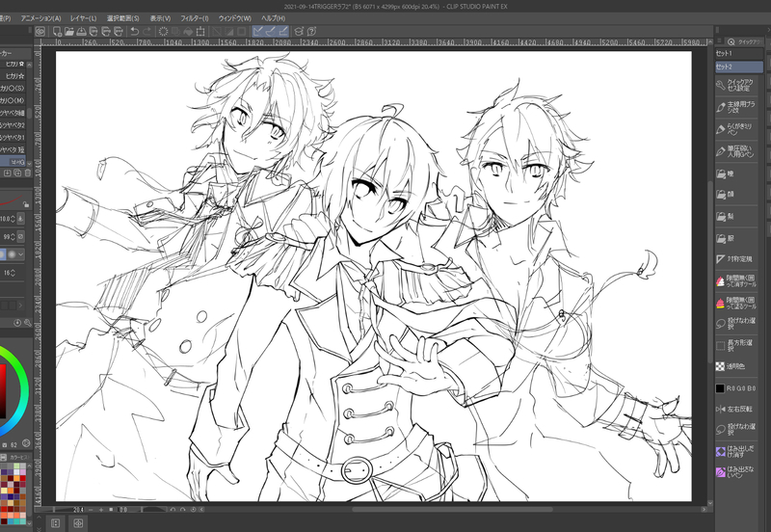Open 選択範囲(S) menu
771x532 pixels.
coord(123,18)
